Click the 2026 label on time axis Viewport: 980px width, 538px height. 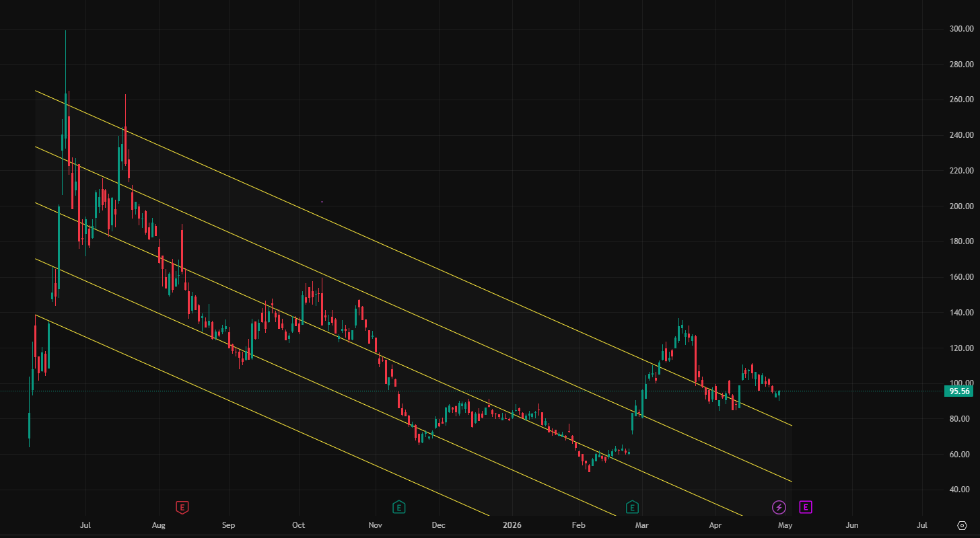(x=512, y=525)
